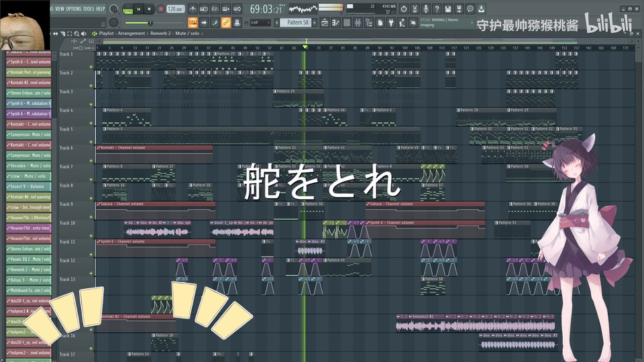Click the orange typing keyboard to piano icon
Viewport: 644px width, 362px height.
[193, 23]
